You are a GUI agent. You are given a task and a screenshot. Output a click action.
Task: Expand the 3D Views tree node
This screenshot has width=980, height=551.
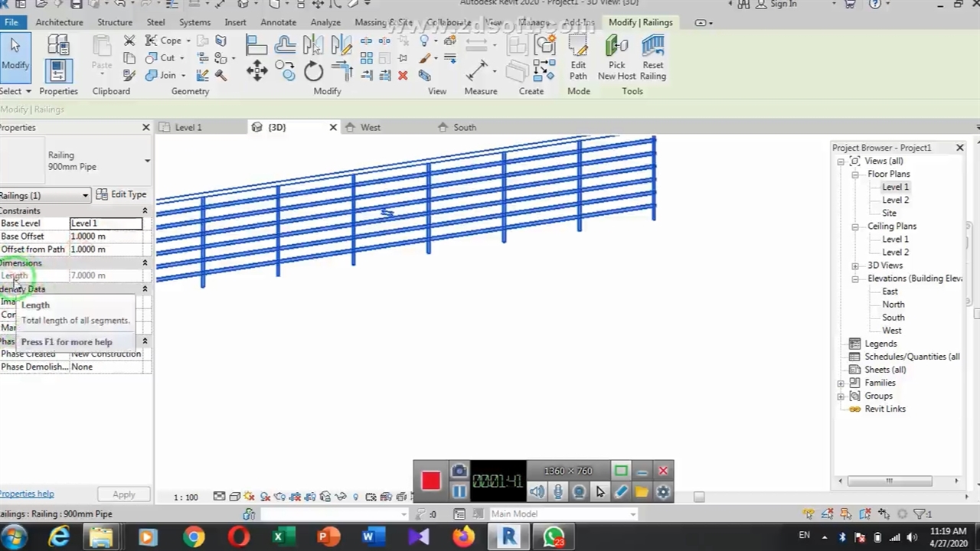[855, 266]
